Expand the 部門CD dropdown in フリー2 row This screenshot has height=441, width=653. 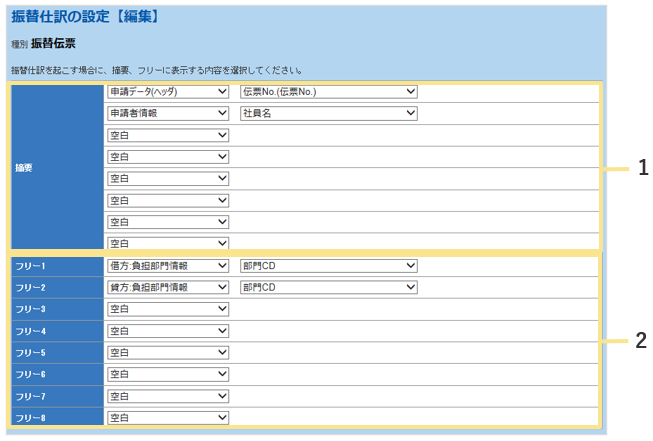click(x=328, y=287)
